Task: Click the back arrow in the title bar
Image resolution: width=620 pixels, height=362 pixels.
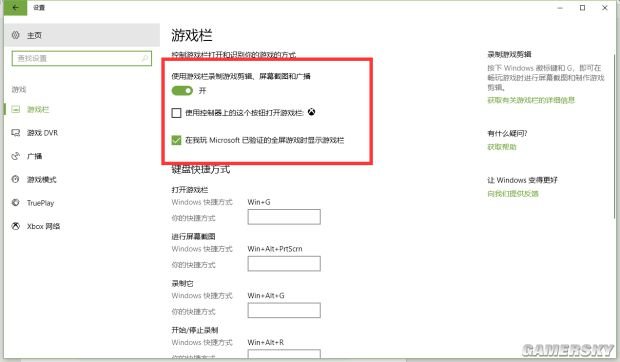Action: coord(15,8)
